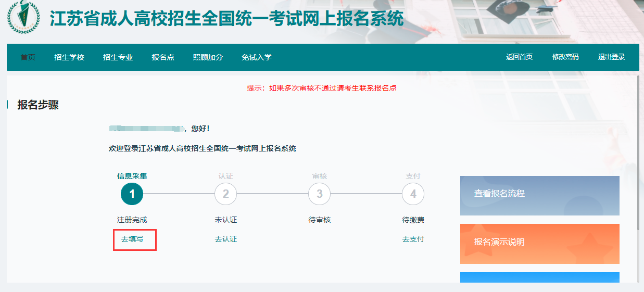
Task: Select step 1 circle for 信息采集
Action: click(x=132, y=194)
